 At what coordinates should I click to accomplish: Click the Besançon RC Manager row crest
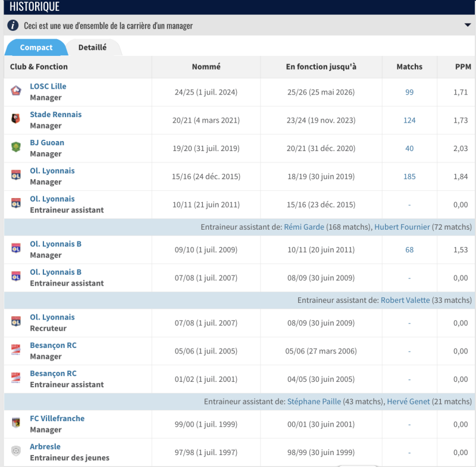click(x=16, y=349)
